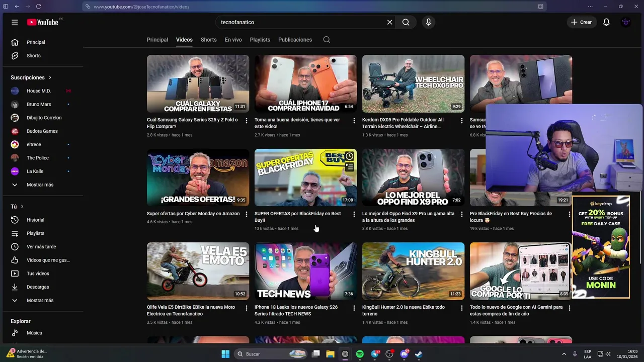
Task: Play the Vela E5 Emoto thumbnail
Action: pos(198,271)
